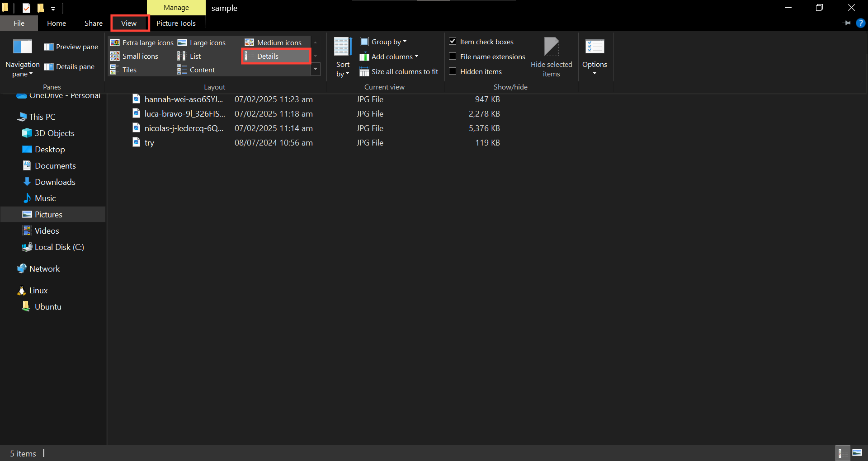The width and height of the screenshot is (868, 461).
Task: Check the Hidden items checkbox
Action: coord(453,71)
